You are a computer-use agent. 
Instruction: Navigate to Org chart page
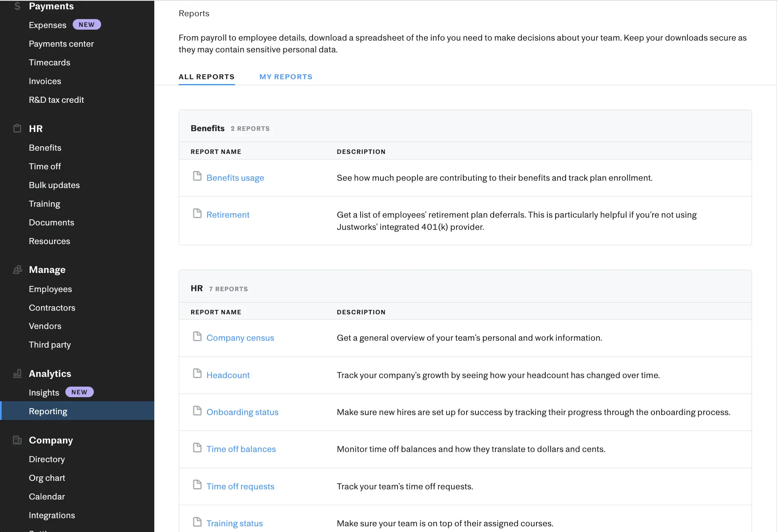click(x=47, y=478)
